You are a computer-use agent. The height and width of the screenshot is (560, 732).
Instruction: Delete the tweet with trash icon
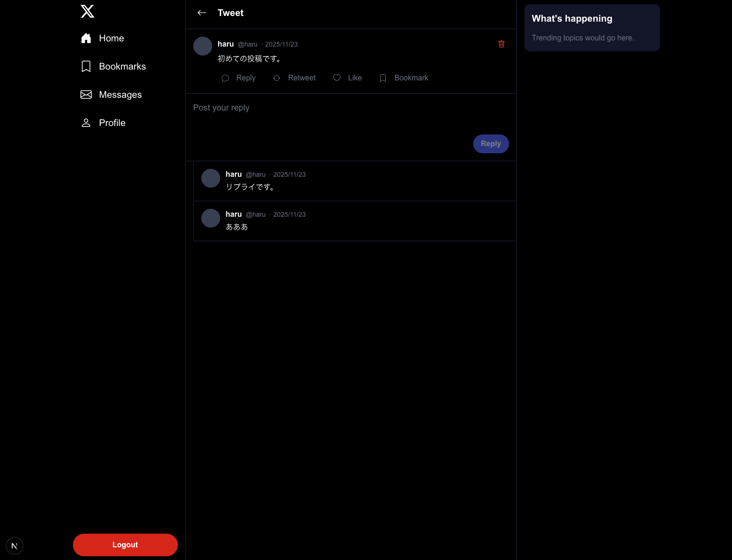tap(501, 44)
